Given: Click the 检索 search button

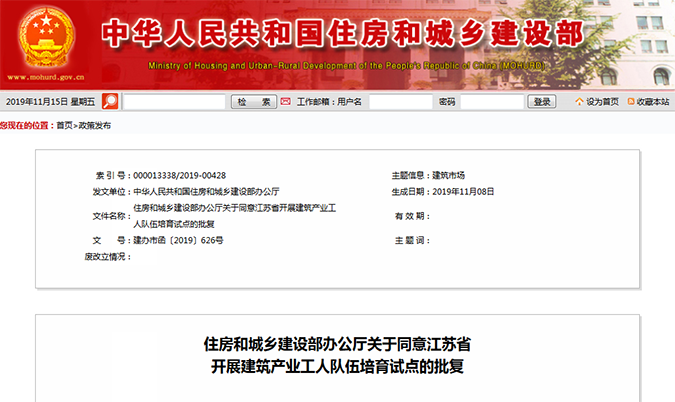Looking at the screenshot, I should 254,102.
